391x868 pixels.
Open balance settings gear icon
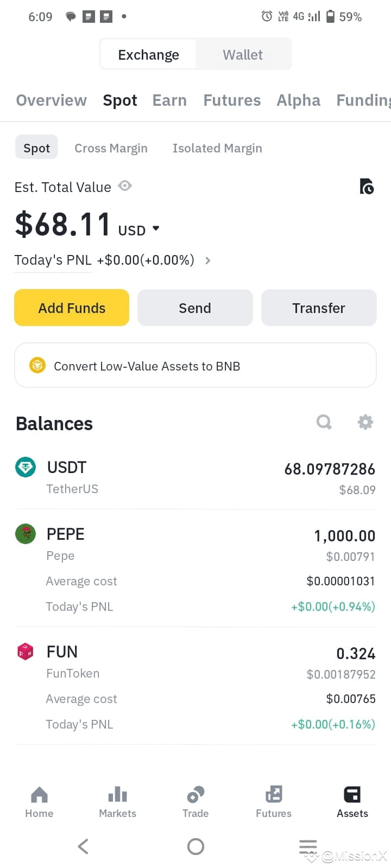click(365, 422)
